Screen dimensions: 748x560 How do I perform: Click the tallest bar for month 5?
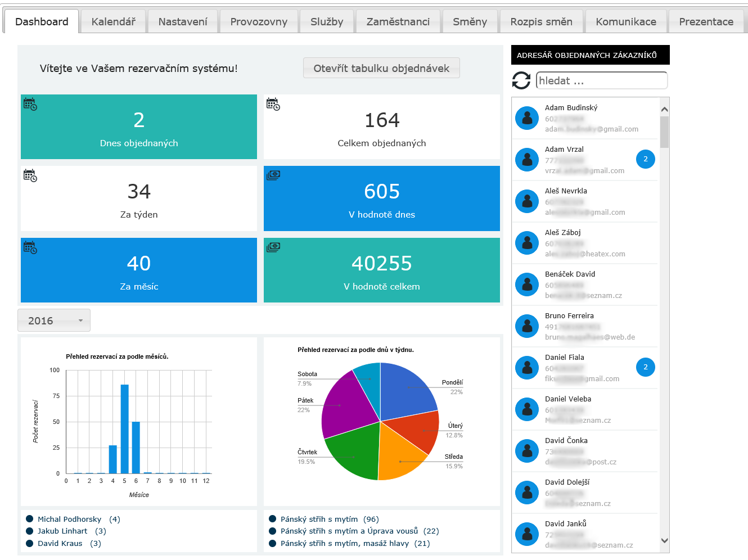pos(125,428)
